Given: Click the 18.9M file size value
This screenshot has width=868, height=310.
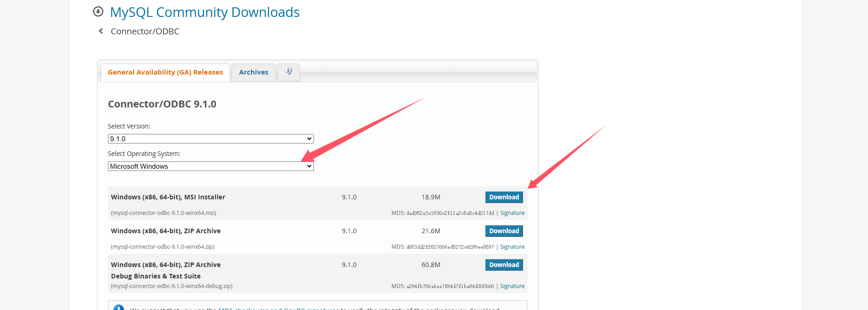Looking at the screenshot, I should (431, 197).
